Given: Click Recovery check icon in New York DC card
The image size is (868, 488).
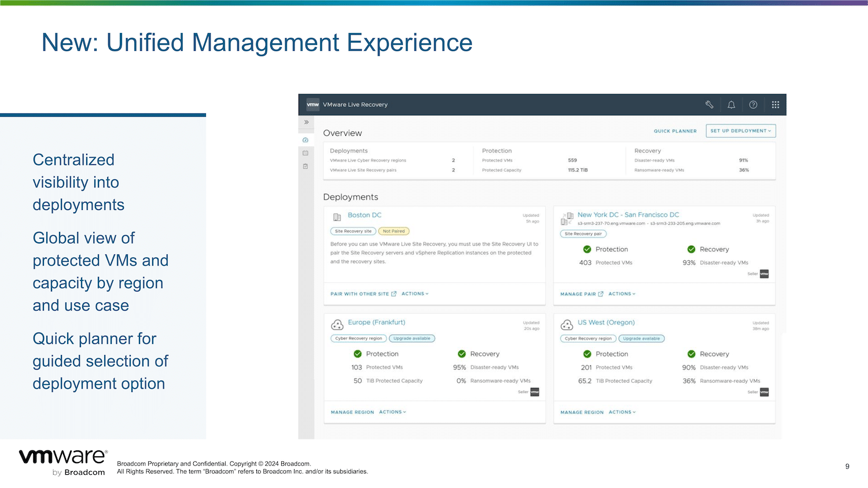Looking at the screenshot, I should (691, 249).
